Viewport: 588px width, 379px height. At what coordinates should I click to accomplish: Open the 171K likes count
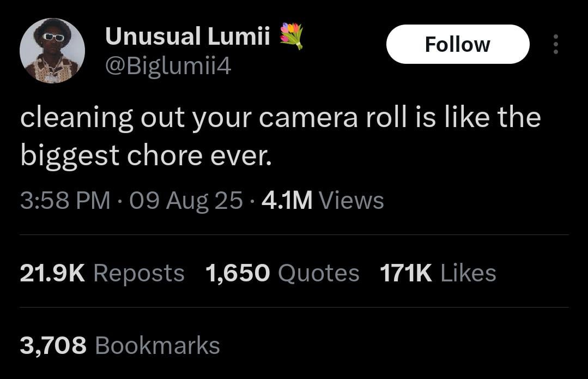[x=406, y=273]
